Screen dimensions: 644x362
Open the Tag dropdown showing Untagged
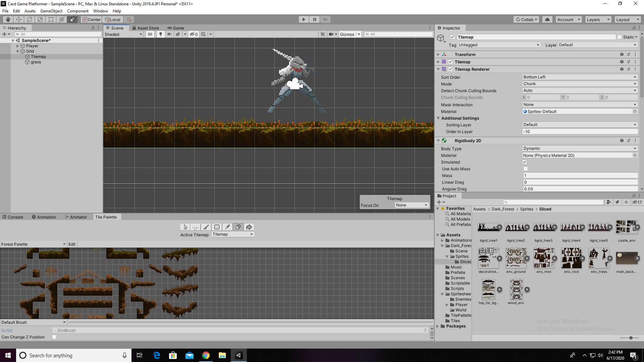[499, 45]
